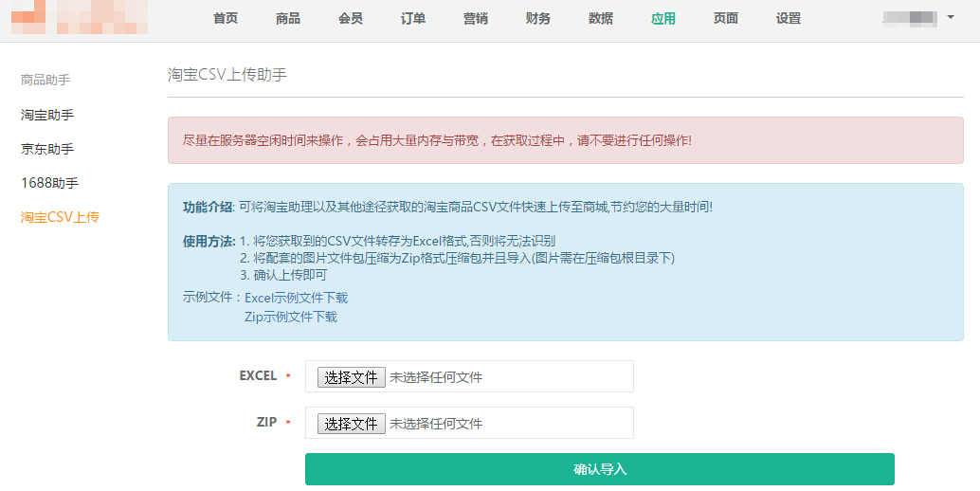Download the Excel示例文件 sample
The height and width of the screenshot is (491, 980).
[296, 298]
